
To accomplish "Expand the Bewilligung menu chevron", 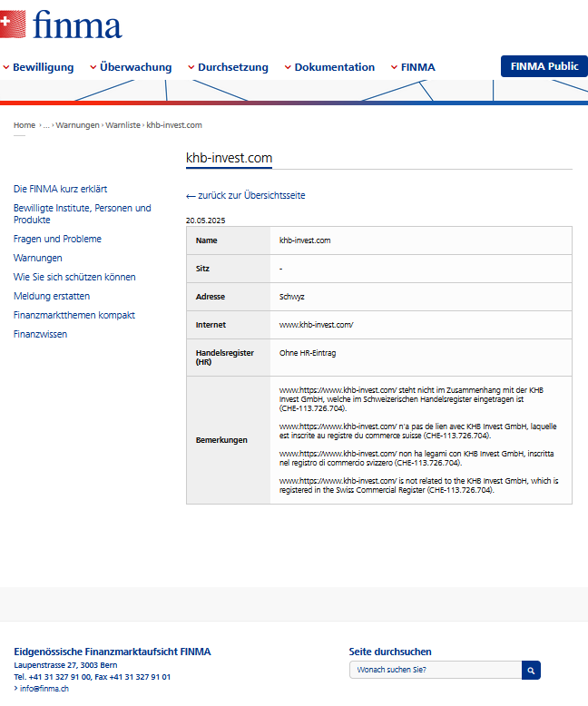I will (6, 67).
